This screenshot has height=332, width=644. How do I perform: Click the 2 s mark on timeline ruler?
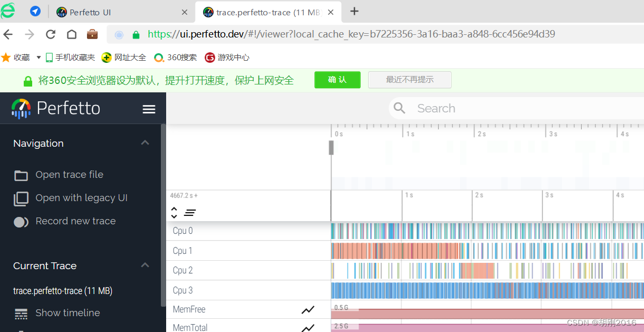478,195
